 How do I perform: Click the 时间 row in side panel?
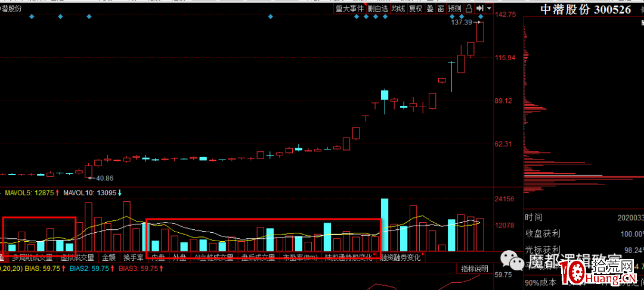pos(584,217)
